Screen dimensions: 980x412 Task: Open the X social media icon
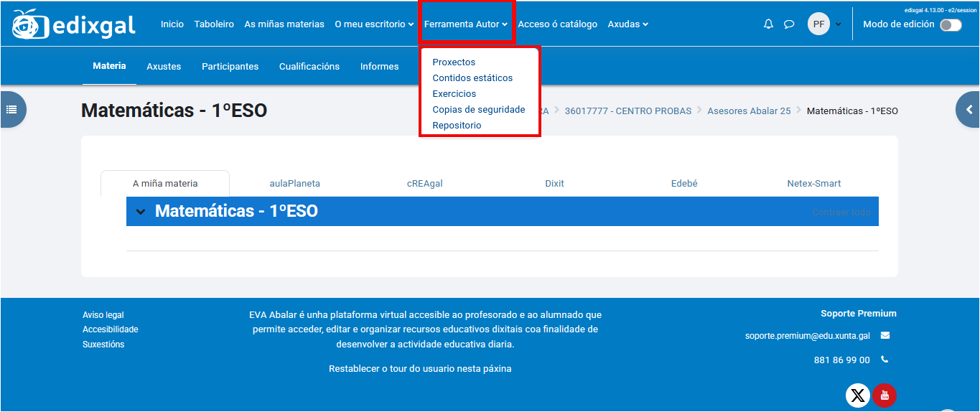(x=858, y=395)
